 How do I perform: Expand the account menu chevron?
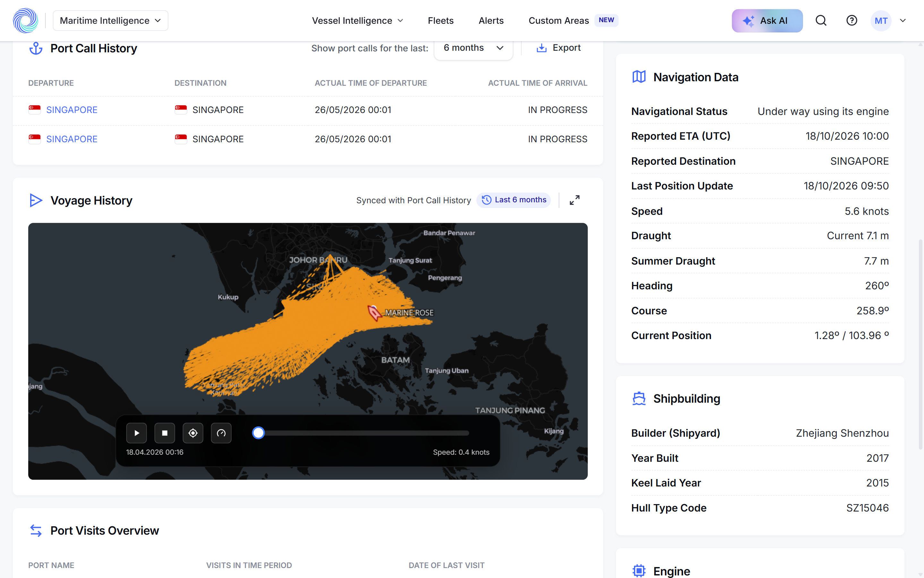point(903,21)
